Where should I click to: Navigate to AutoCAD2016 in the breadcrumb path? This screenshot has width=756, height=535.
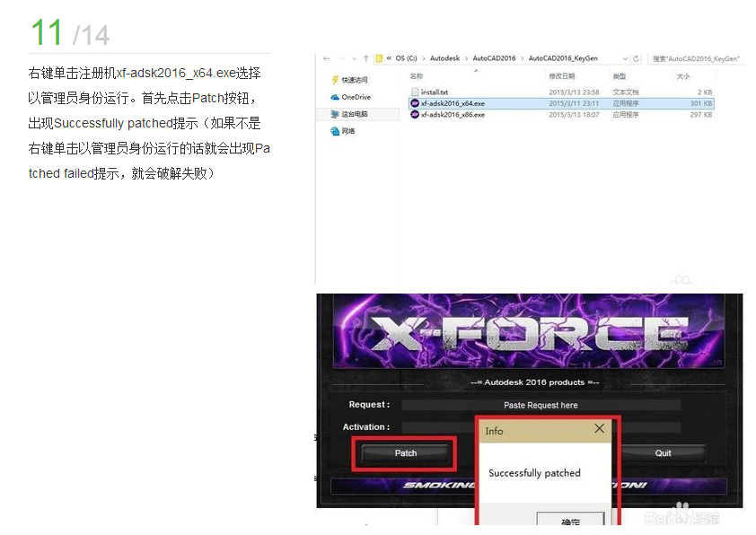494,58
